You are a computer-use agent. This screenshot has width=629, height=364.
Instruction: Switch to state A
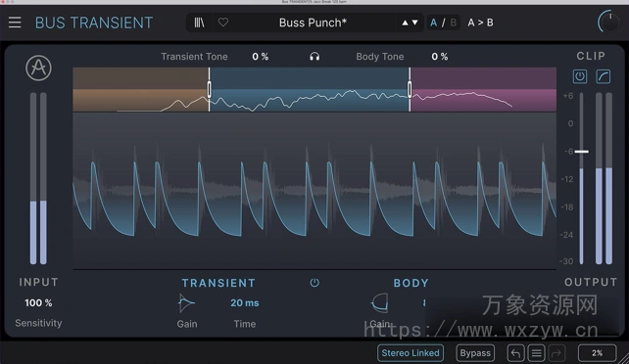(433, 23)
